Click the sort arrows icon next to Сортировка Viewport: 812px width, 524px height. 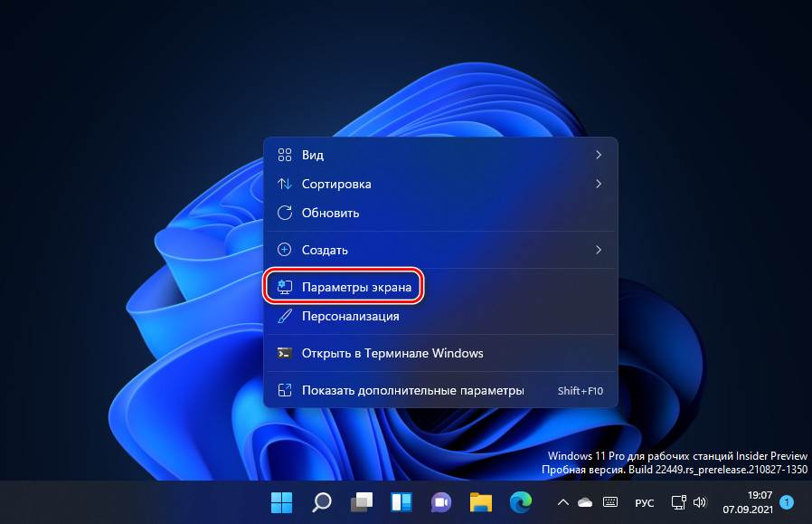click(284, 184)
